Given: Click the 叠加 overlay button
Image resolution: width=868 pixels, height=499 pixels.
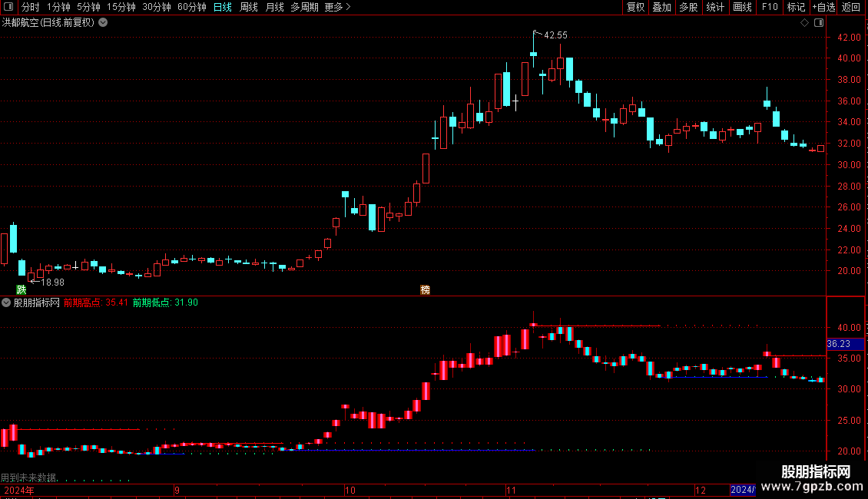Looking at the screenshot, I should pos(662,7).
